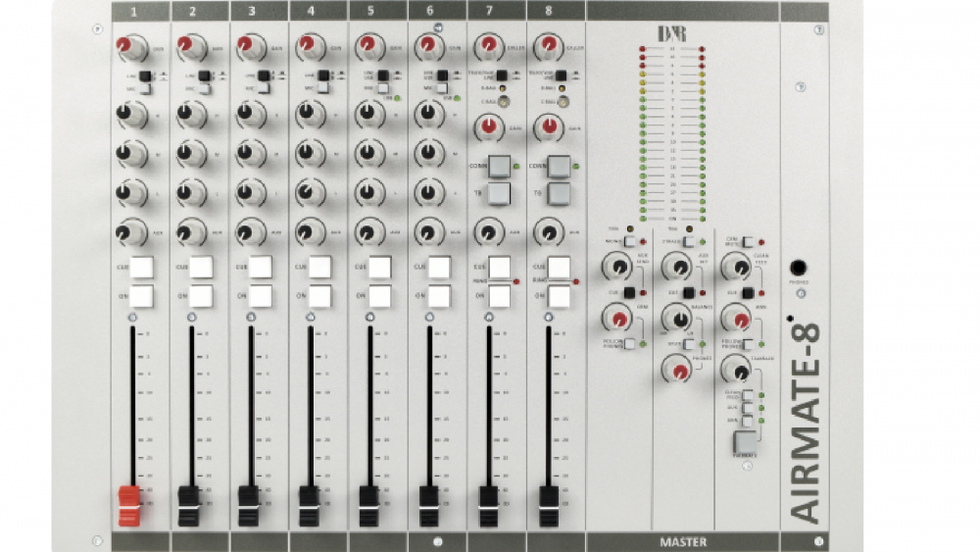This screenshot has width=980, height=552.
Task: Click the channel 4 fader cap
Action: click(x=309, y=506)
